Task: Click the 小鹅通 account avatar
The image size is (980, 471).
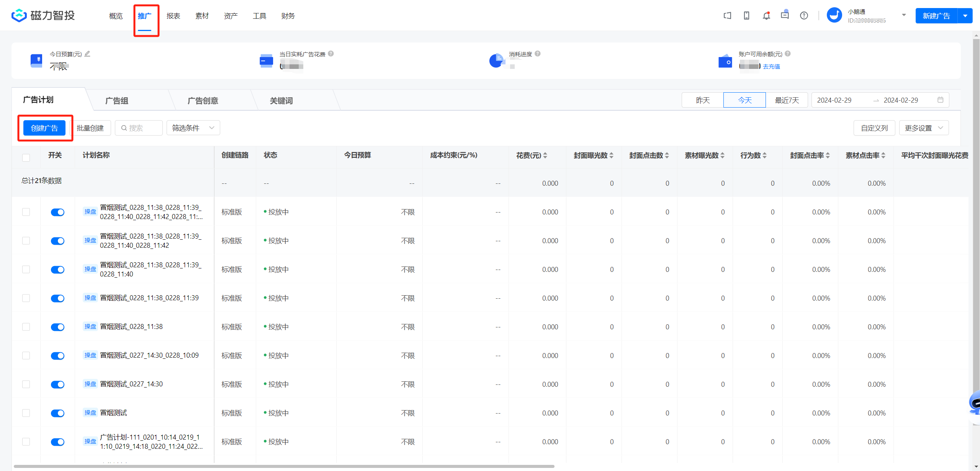Action: tap(834, 15)
